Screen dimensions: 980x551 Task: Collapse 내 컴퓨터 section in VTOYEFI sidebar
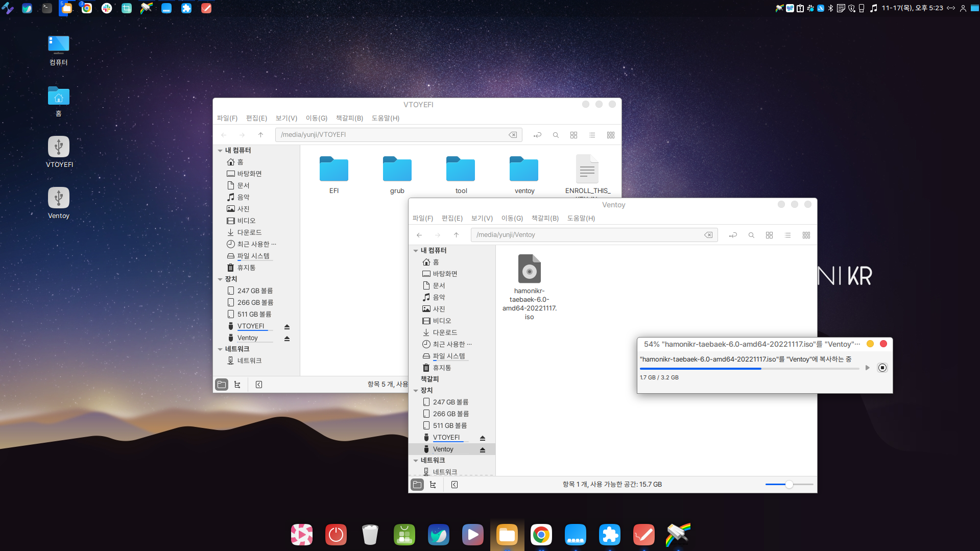point(220,151)
